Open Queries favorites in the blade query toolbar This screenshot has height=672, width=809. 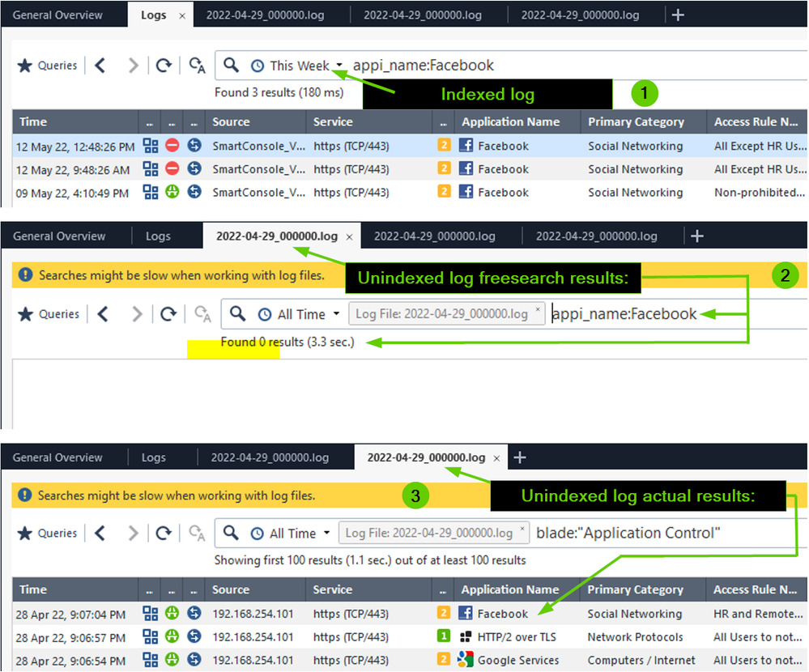pos(47,534)
